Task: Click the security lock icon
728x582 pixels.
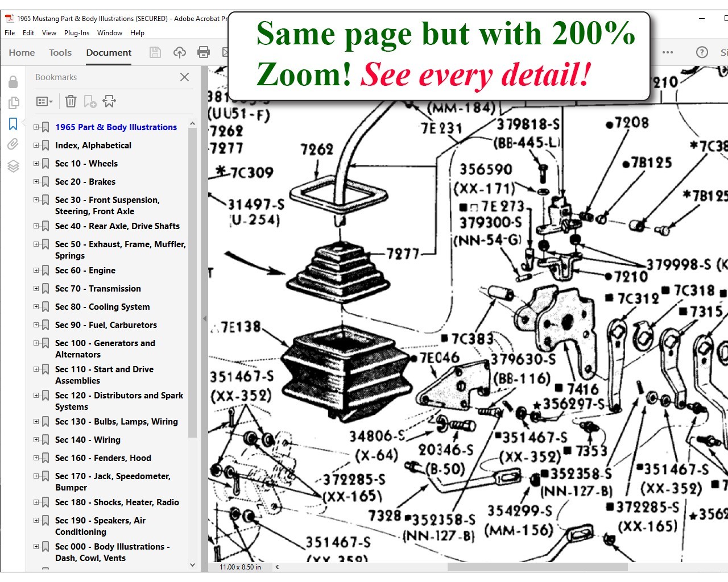Action: coord(13,82)
